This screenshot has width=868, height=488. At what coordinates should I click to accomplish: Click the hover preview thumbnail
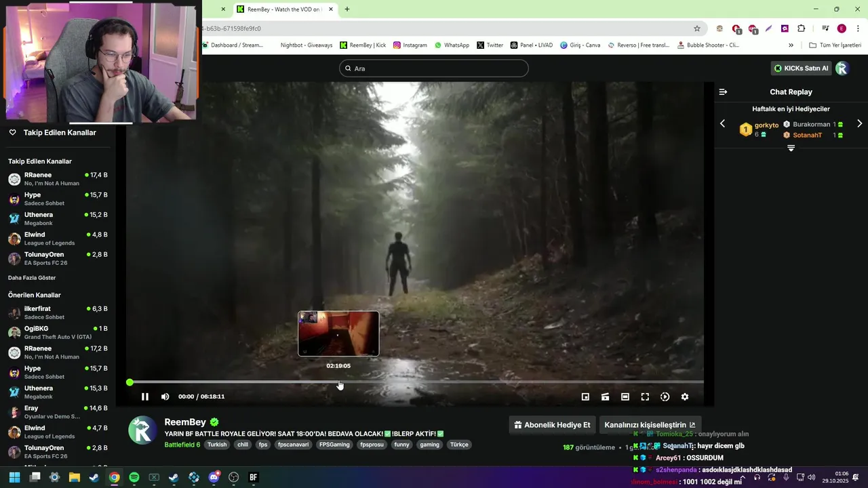(x=338, y=333)
